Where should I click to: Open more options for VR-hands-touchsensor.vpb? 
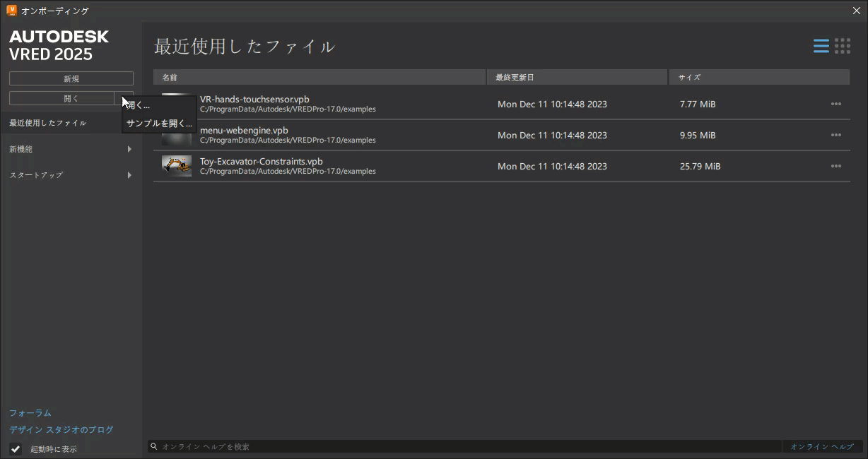point(836,104)
